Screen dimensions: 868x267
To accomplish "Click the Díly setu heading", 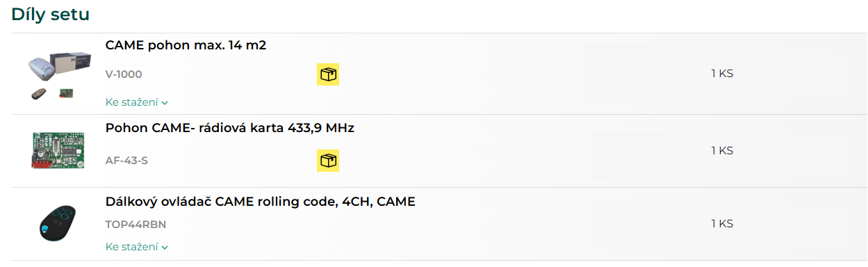I will [x=50, y=15].
